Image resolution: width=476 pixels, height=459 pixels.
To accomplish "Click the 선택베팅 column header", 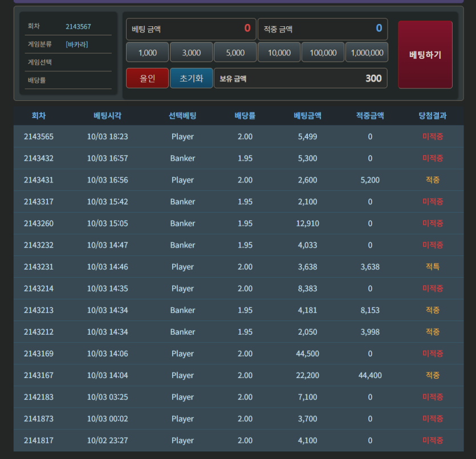I will point(182,116).
